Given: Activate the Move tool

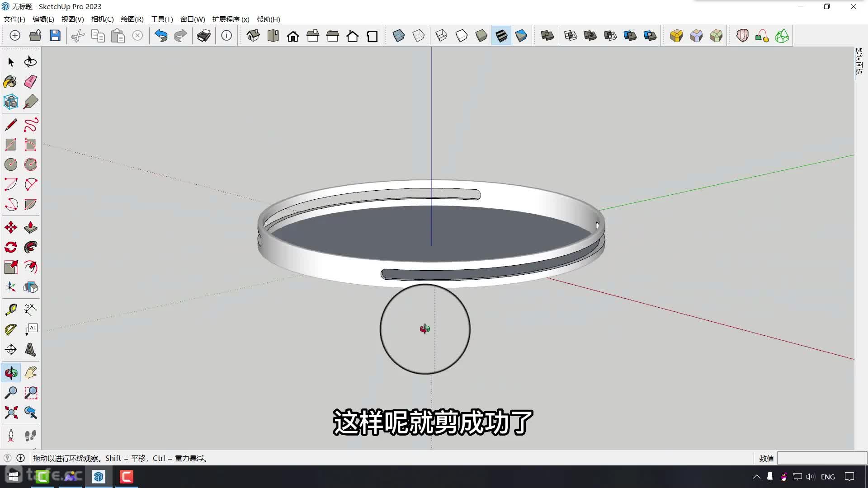Looking at the screenshot, I should click(x=11, y=227).
